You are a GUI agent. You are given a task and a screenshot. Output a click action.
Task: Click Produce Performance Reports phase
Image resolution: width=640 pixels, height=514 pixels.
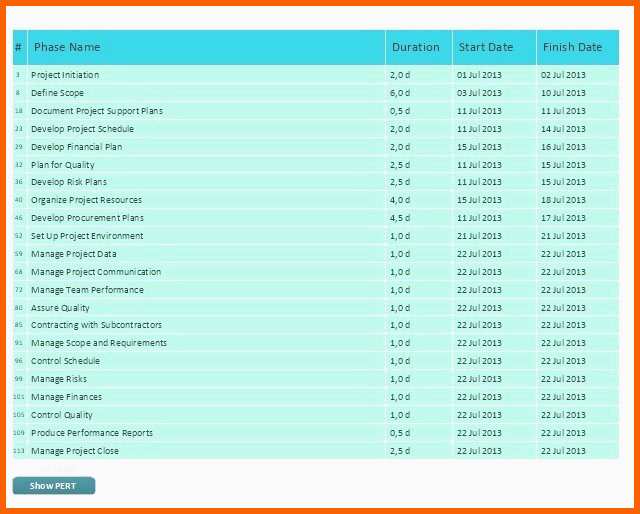tap(92, 433)
